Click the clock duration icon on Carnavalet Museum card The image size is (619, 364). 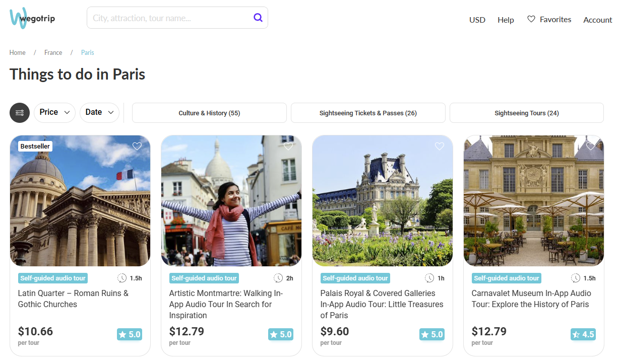[x=576, y=278]
